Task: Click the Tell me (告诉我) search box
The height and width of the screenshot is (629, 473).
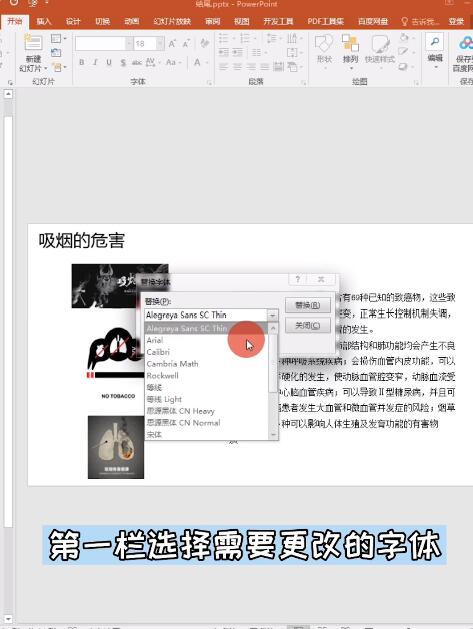Action: 420,21
